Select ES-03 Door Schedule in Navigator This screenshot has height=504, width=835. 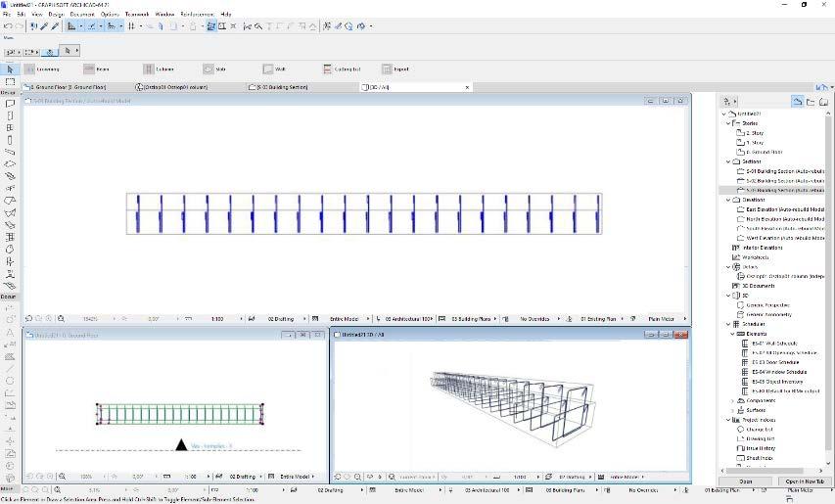pyautogui.click(x=770, y=362)
